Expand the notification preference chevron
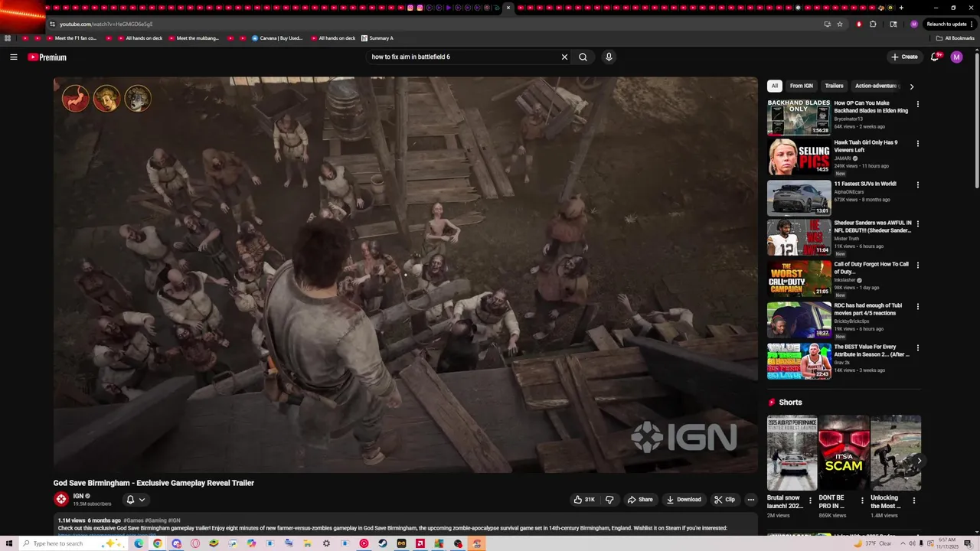The image size is (980, 551). point(142,500)
